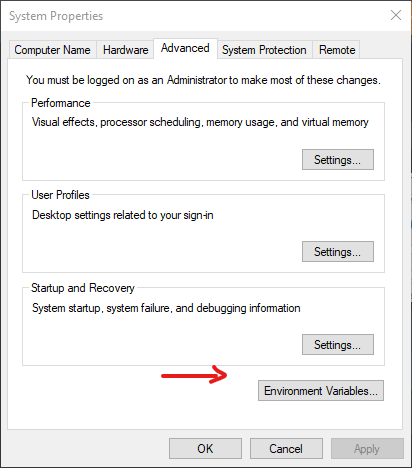Click the Environment Variables button
The image size is (412, 468).
click(x=321, y=391)
